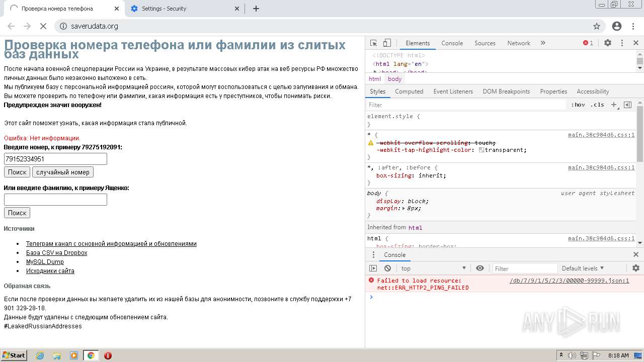The image size is (644, 362).
Task: Click the случайный номер button
Action: coord(63,172)
